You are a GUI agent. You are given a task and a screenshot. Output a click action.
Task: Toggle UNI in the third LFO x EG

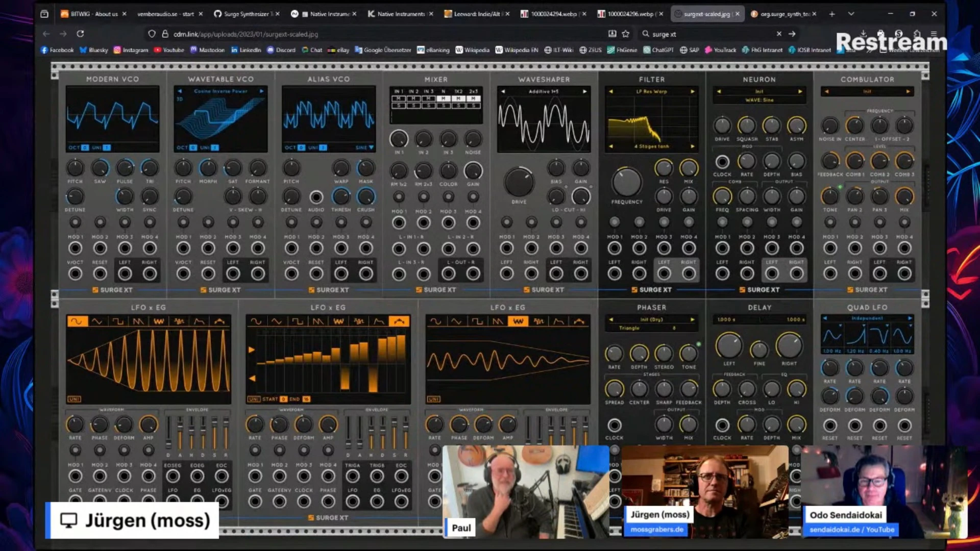coord(433,399)
